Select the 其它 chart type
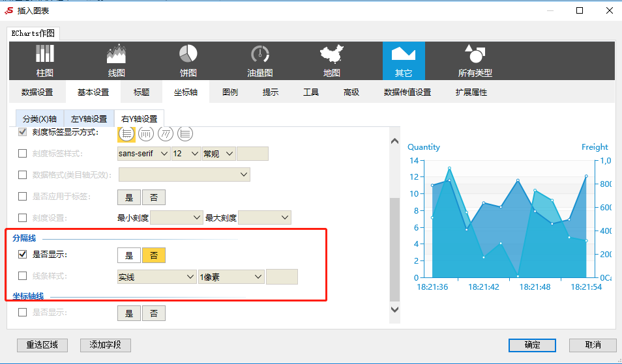 coord(404,61)
